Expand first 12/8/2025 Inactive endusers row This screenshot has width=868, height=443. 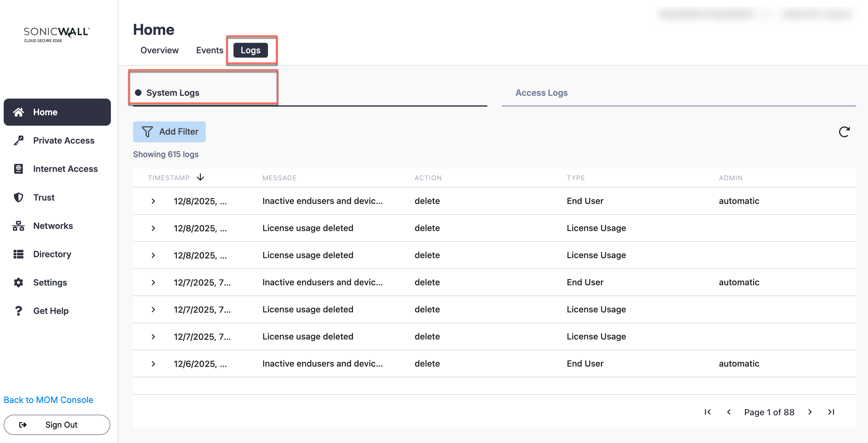[153, 201]
